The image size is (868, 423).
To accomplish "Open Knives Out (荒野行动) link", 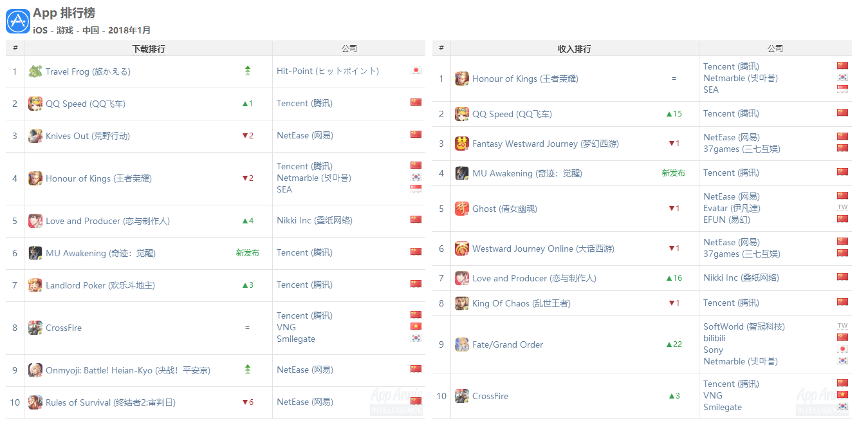I will pyautogui.click(x=88, y=136).
